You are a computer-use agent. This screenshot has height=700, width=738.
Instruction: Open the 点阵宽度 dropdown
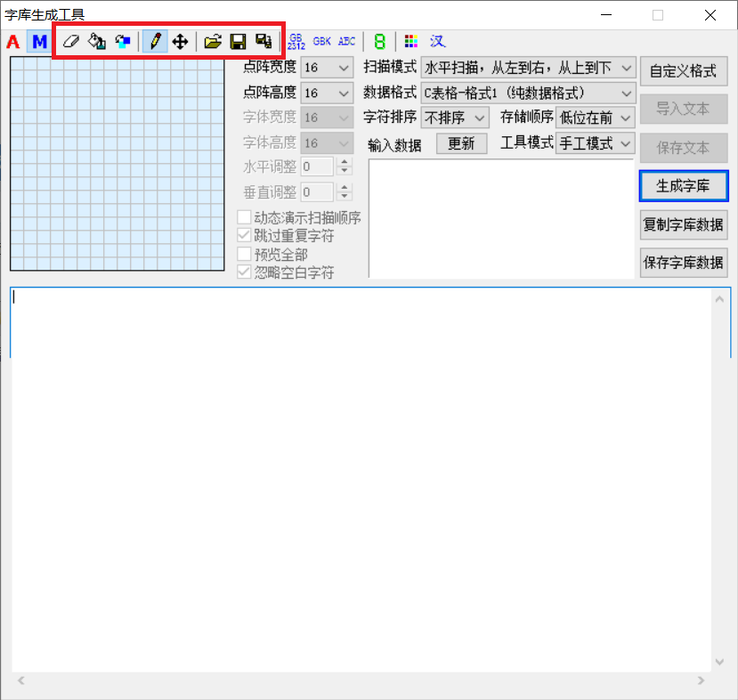pyautogui.click(x=327, y=68)
